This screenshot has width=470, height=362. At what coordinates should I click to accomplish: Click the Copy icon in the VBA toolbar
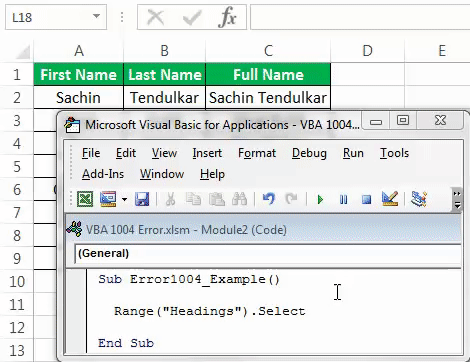click(193, 199)
